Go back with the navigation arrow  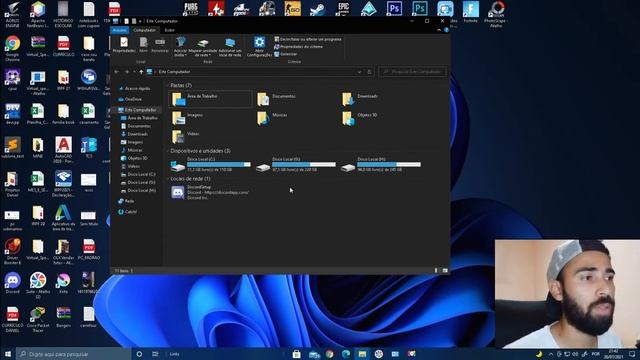pos(117,72)
